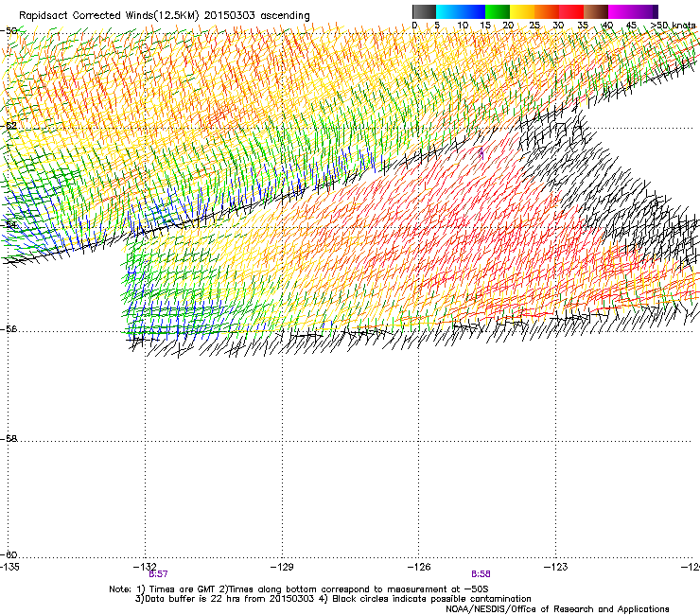Click the small magenta wind barb near -52
The width and height of the screenshot is (700, 615).
(481, 154)
